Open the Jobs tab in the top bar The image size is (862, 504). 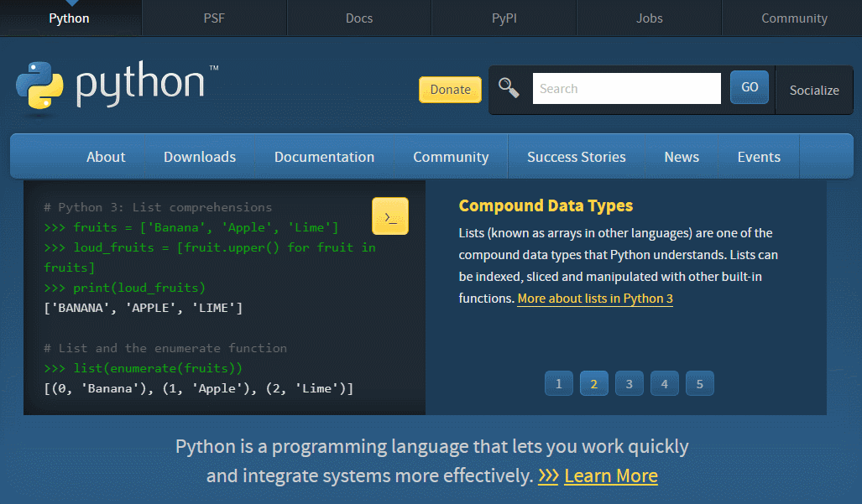point(650,18)
